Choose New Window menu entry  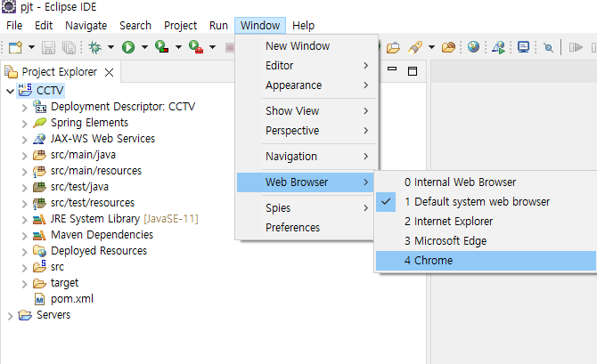coord(307,46)
